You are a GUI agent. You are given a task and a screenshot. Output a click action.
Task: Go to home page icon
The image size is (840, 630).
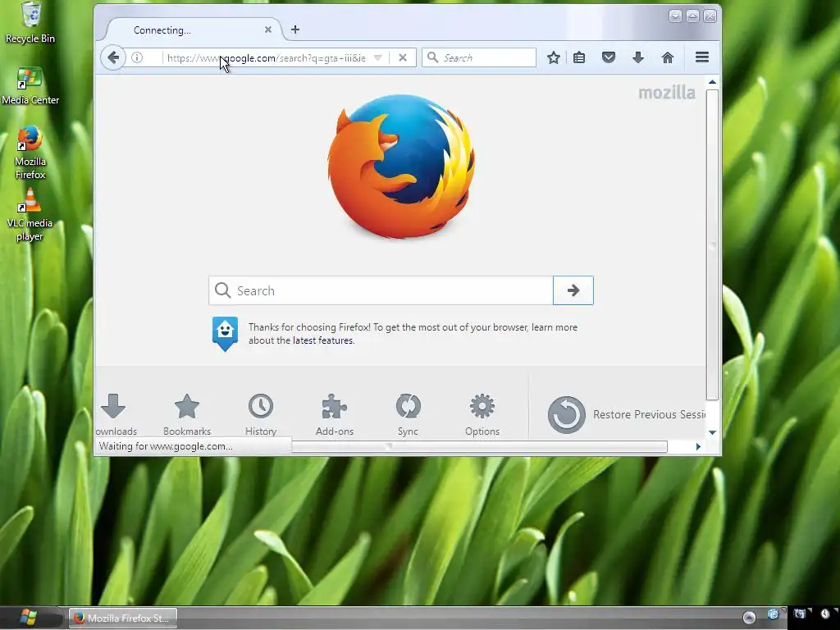pyautogui.click(x=668, y=57)
